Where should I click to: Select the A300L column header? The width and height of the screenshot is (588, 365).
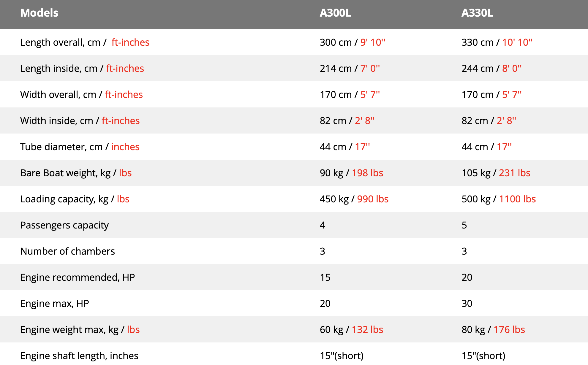[335, 13]
